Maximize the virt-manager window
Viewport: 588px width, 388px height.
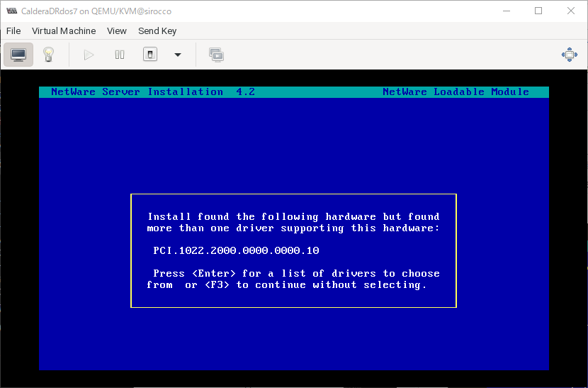538,11
